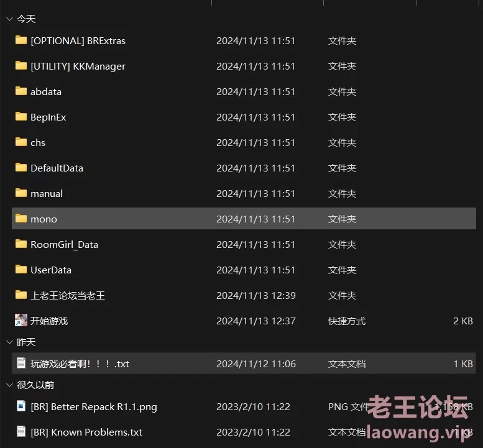483x448 pixels.
Task: Click the date of Better Repack R1.1.png
Action: 253,407
